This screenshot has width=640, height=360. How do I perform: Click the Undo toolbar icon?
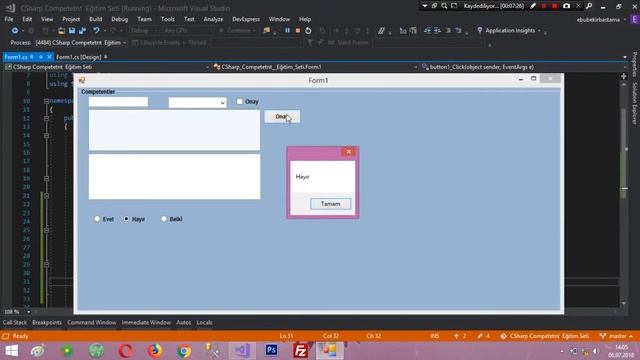(x=96, y=31)
